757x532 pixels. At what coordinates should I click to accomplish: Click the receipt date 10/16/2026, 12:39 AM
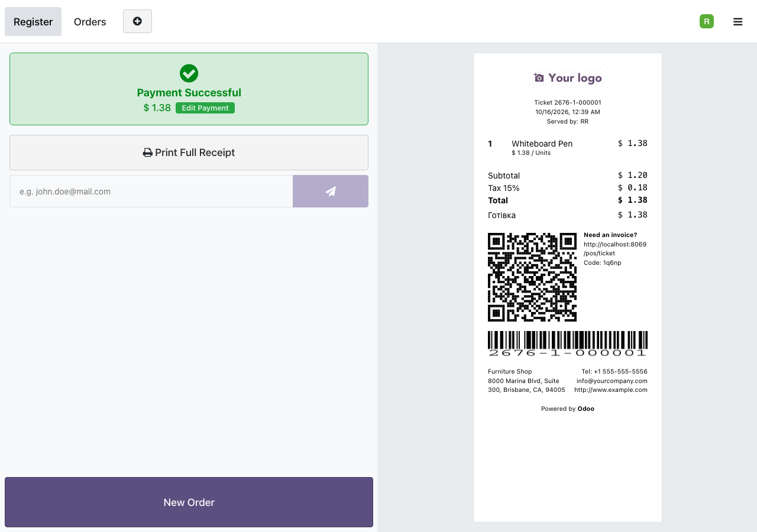(568, 112)
